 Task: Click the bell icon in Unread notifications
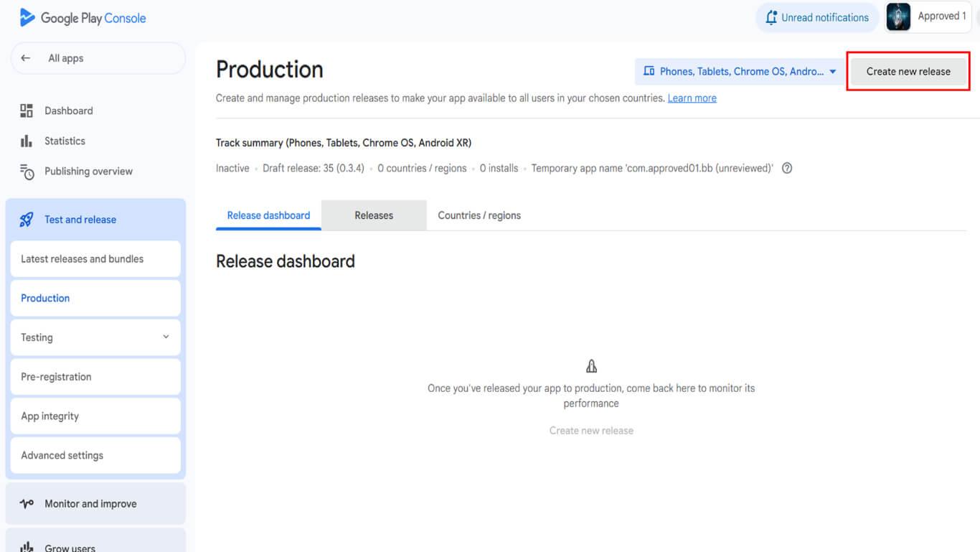pos(771,18)
